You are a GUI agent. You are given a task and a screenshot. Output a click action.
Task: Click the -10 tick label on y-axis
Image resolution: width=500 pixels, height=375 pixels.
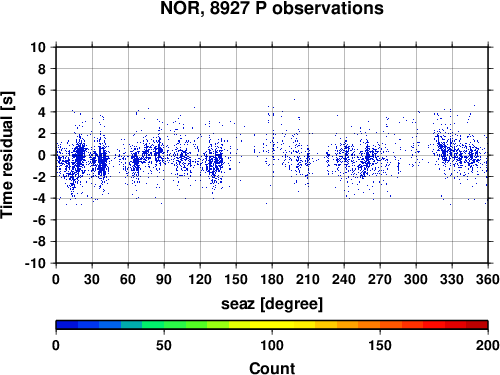click(x=35, y=263)
